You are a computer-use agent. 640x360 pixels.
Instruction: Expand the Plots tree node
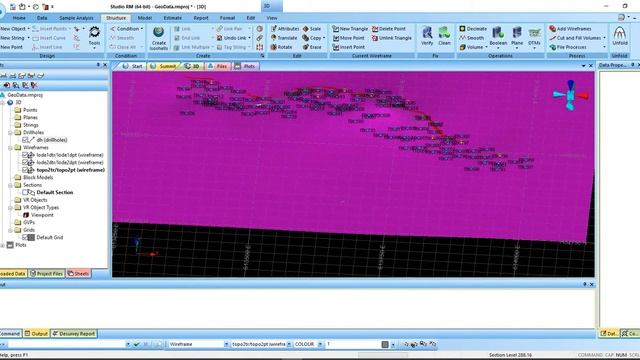pyautogui.click(x=2, y=245)
